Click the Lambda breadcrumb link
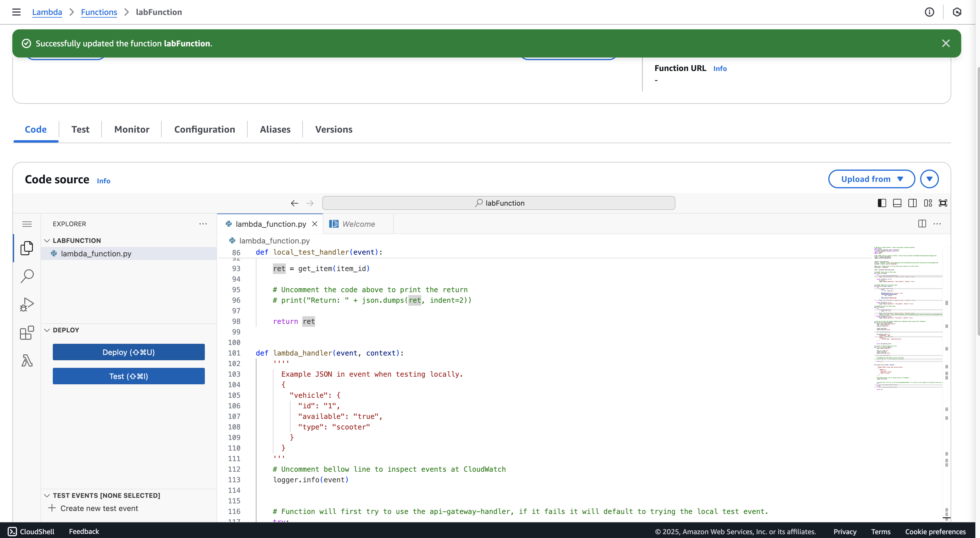 47,12
